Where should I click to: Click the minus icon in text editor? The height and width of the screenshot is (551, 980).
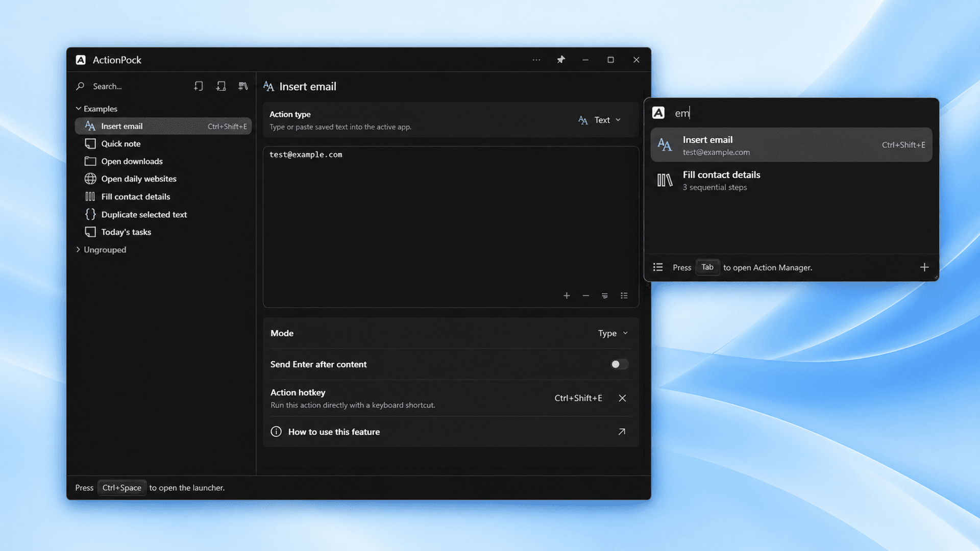point(585,296)
